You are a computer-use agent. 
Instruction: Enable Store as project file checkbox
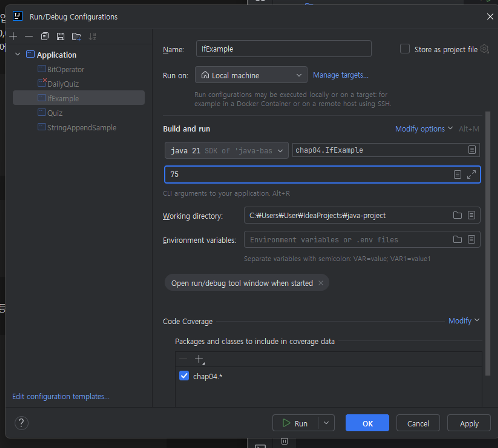tap(405, 49)
